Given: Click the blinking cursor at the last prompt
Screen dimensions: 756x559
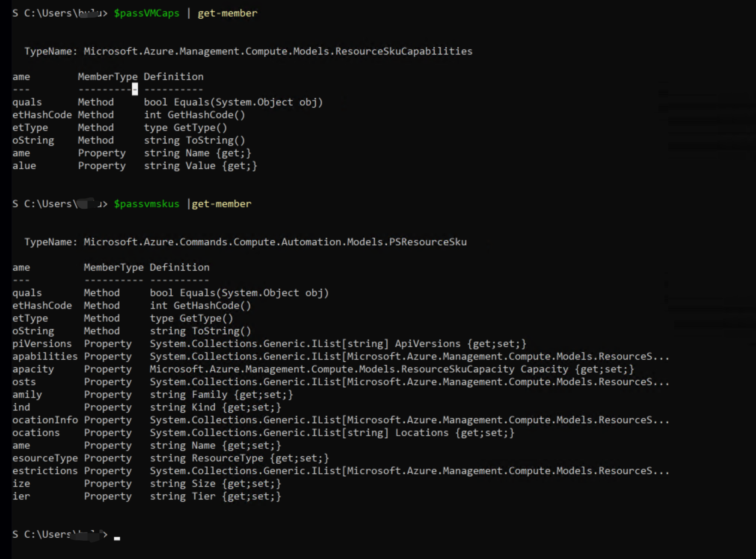Looking at the screenshot, I should tap(117, 538).
